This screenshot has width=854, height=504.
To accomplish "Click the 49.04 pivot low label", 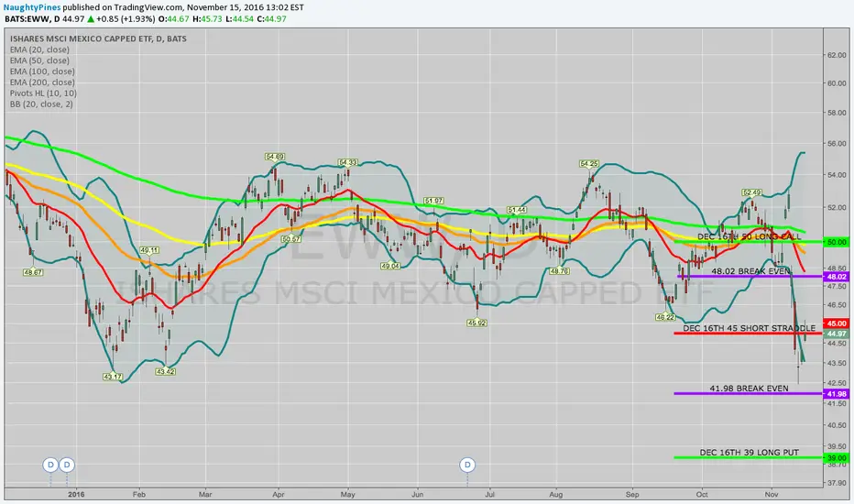I will (x=390, y=266).
